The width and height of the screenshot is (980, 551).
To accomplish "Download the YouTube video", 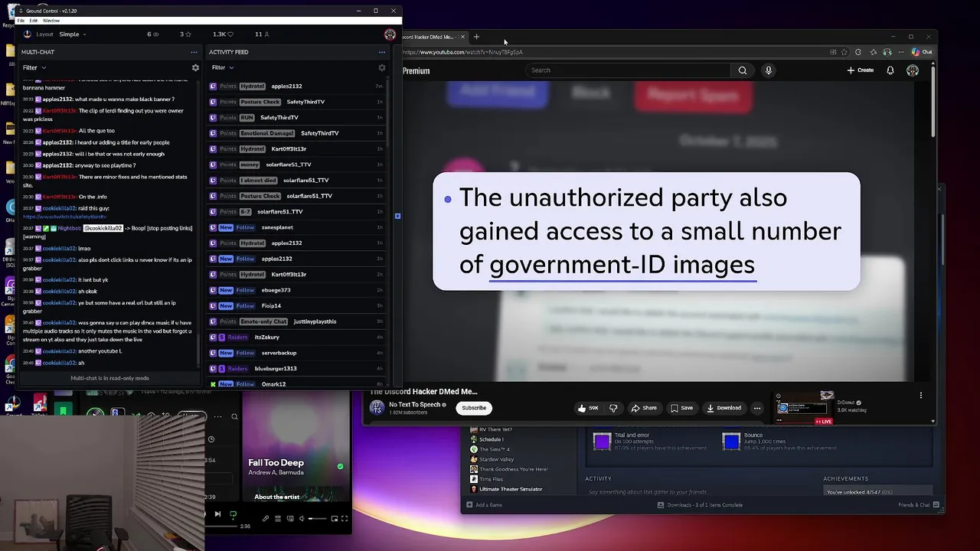I will [724, 408].
